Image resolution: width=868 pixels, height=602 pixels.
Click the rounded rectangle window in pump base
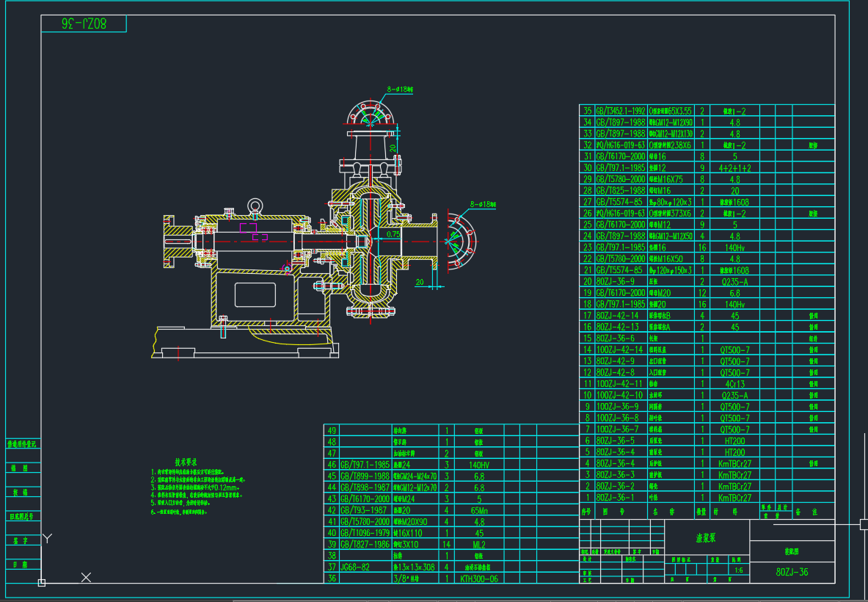[255, 295]
